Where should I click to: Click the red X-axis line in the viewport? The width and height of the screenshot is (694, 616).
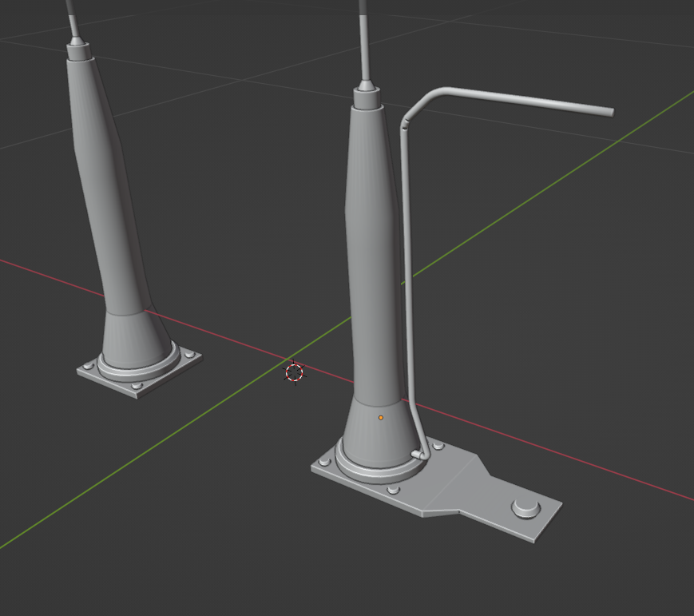point(559,455)
